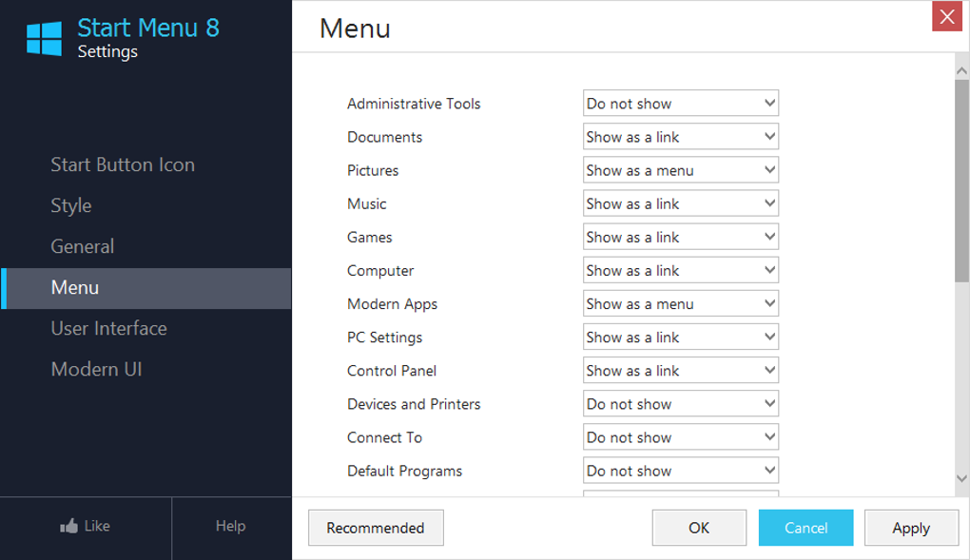Open the Help link

point(231,526)
